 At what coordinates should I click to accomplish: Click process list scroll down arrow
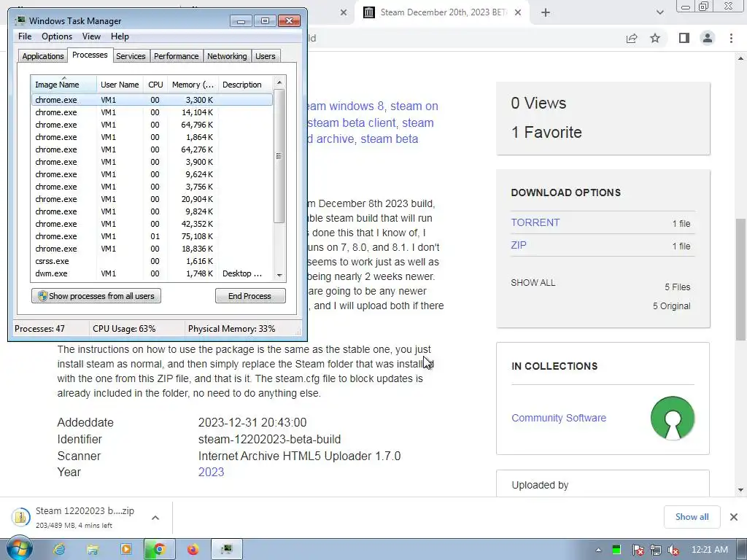pyautogui.click(x=279, y=275)
